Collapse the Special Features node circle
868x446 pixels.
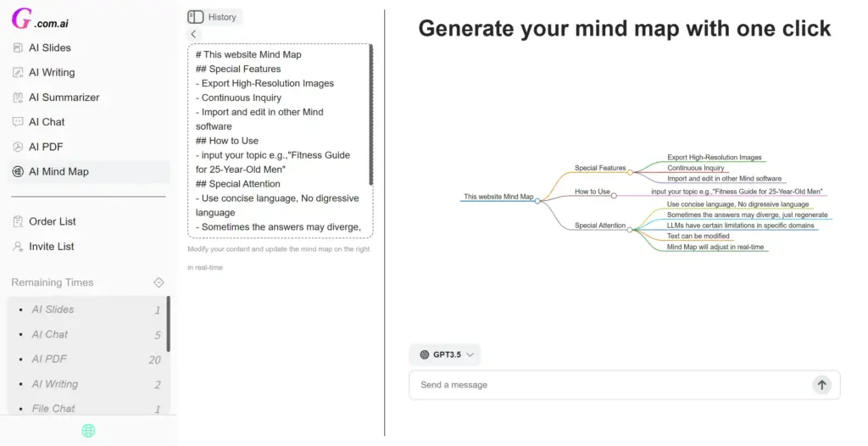[x=630, y=172]
